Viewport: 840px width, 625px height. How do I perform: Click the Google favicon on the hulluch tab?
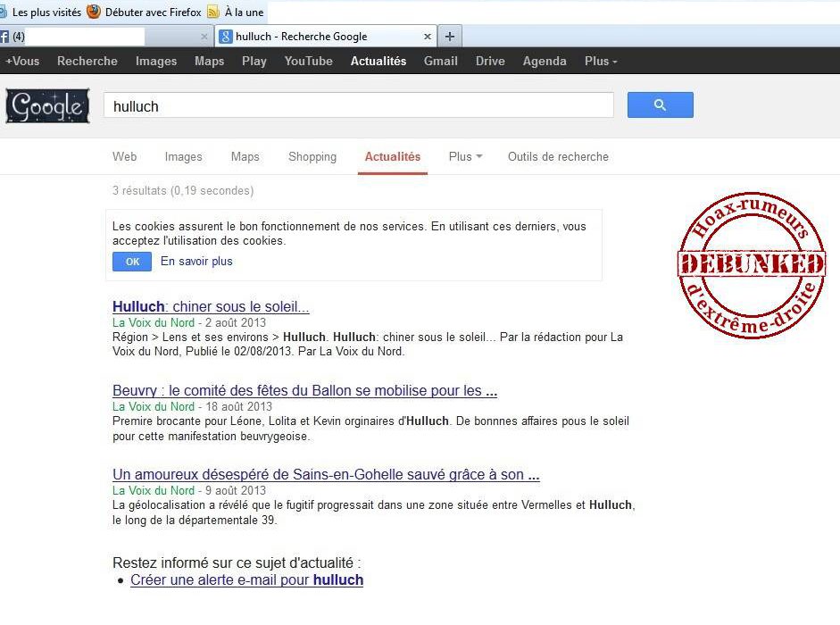tap(226, 37)
